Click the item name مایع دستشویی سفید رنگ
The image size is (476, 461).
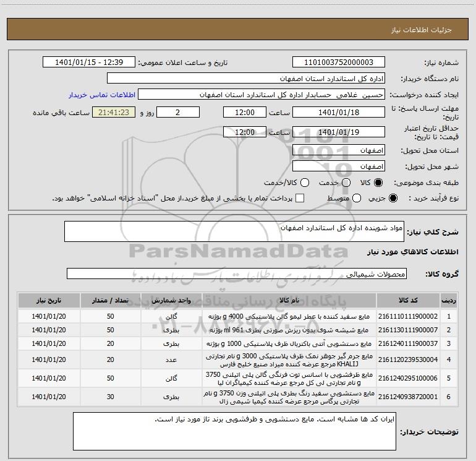[289, 397]
